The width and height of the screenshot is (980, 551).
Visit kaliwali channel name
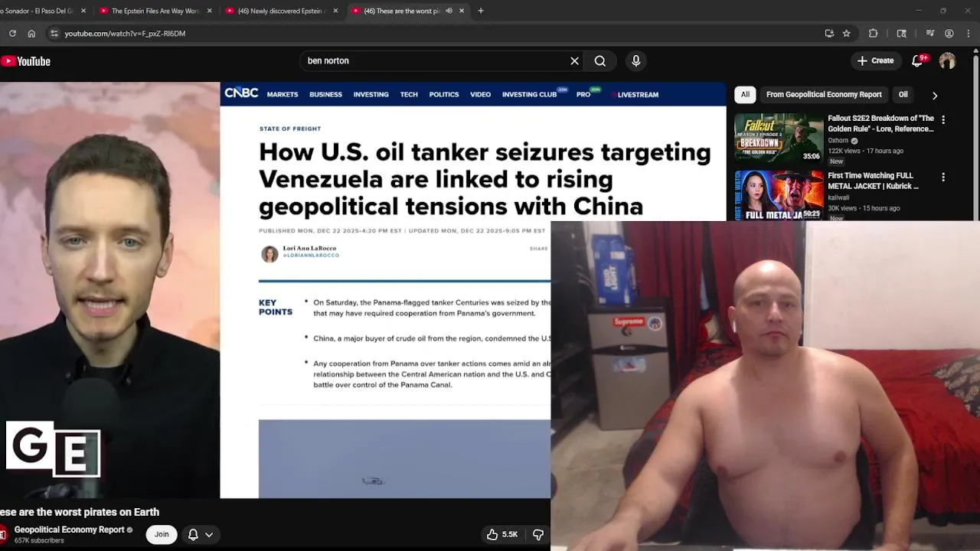838,198
